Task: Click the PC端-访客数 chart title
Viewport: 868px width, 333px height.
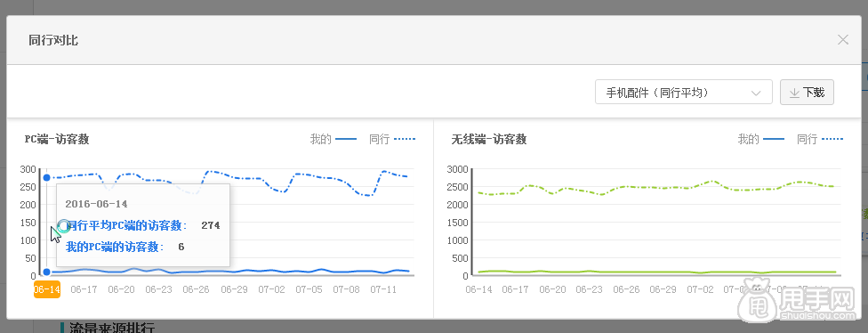Action: 57,139
